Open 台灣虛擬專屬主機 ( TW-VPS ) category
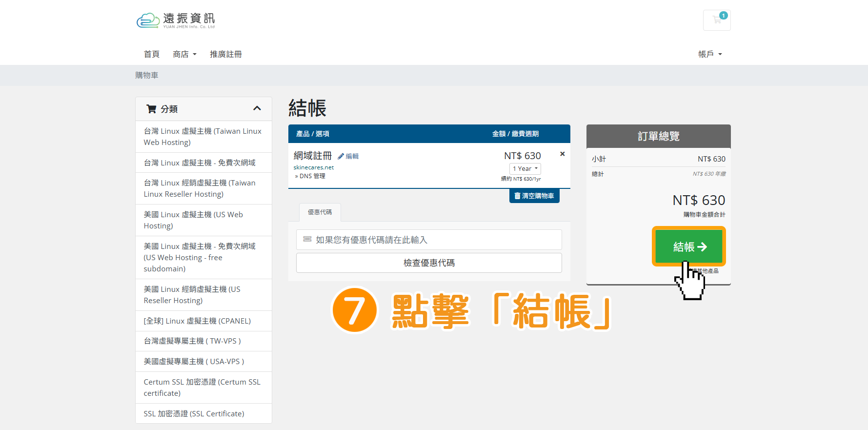This screenshot has height=430, width=868. [x=203, y=341]
